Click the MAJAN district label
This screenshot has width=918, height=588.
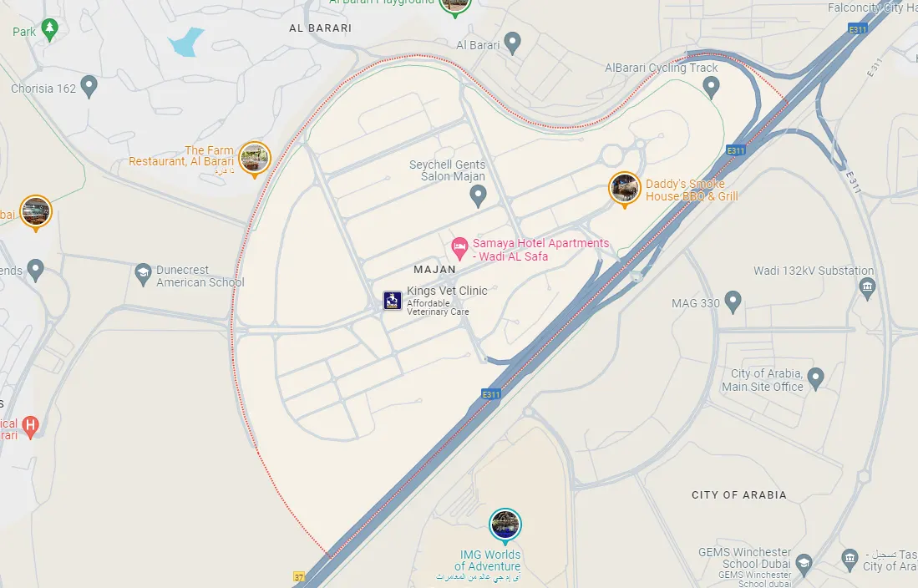[434, 270]
